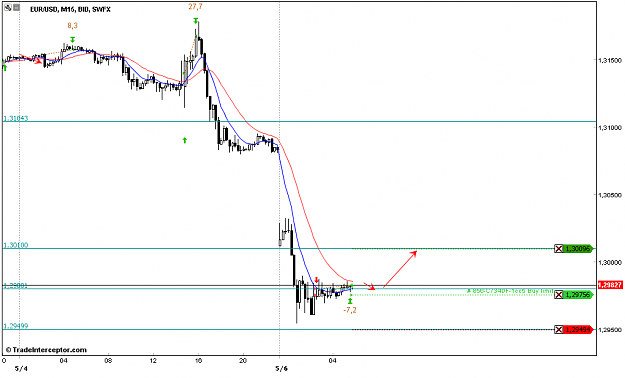625x378 pixels.
Task: Click the 1,31000 price axis label
Action: tap(609, 128)
